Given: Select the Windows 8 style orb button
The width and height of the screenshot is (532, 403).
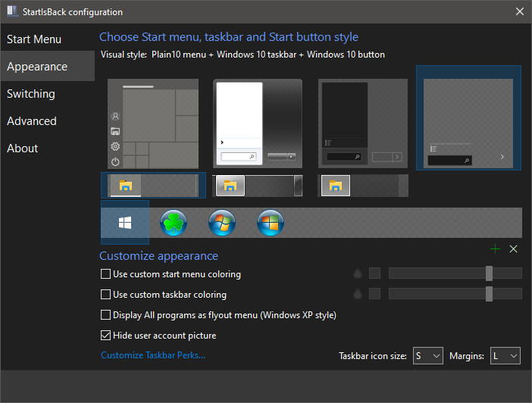Looking at the screenshot, I should pyautogui.click(x=271, y=223).
